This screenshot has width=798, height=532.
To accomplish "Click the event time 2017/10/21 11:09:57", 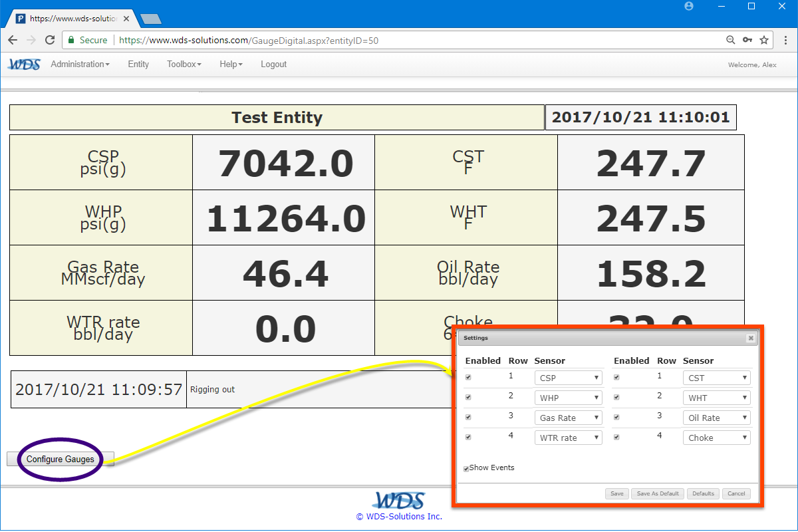I will tap(99, 390).
